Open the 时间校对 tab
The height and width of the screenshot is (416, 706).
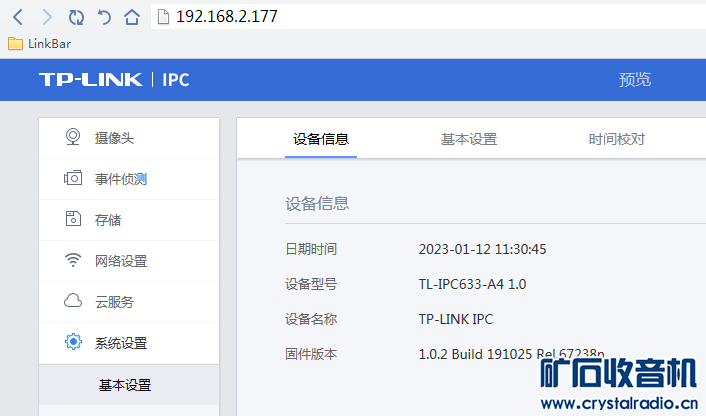[x=617, y=139]
